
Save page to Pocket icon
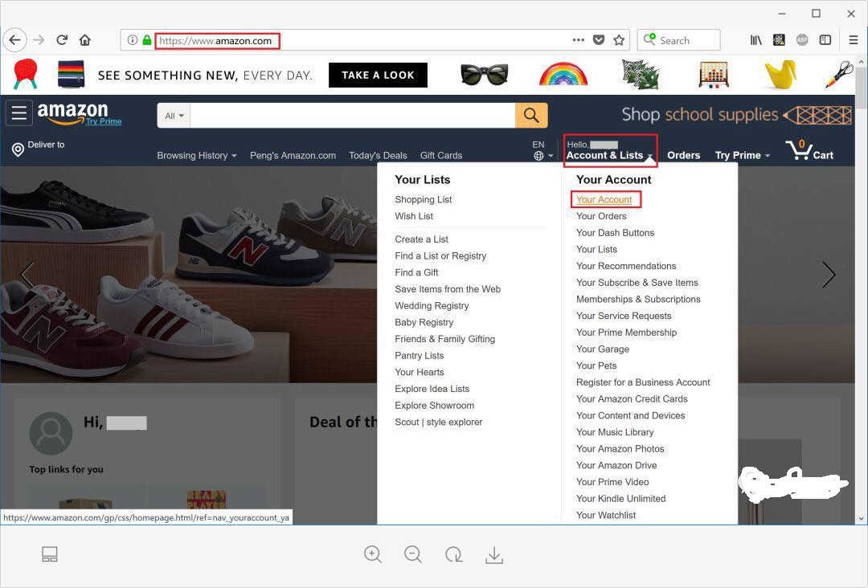(599, 40)
